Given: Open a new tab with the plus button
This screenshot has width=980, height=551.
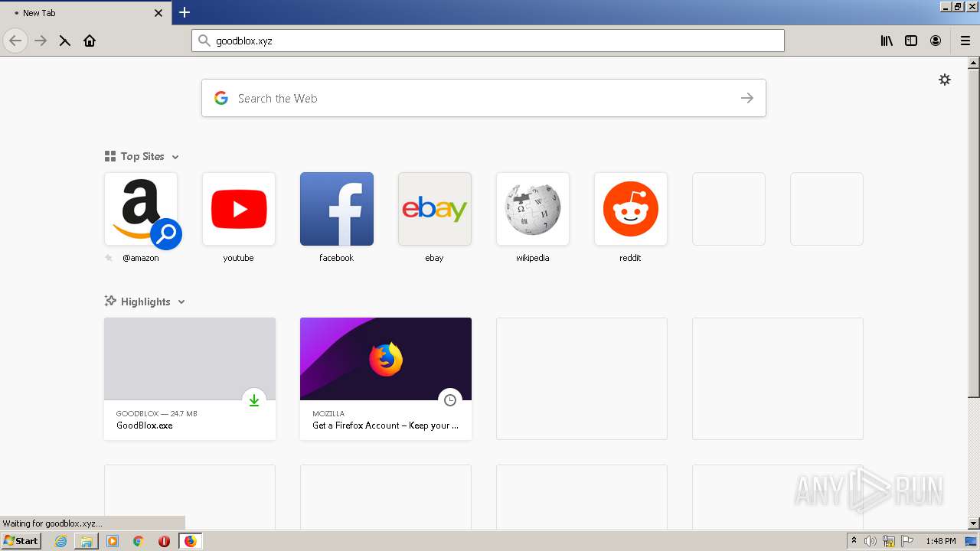Looking at the screenshot, I should (185, 12).
